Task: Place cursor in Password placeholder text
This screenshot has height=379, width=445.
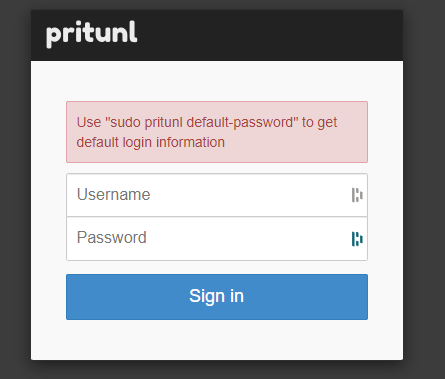Action: tap(112, 238)
